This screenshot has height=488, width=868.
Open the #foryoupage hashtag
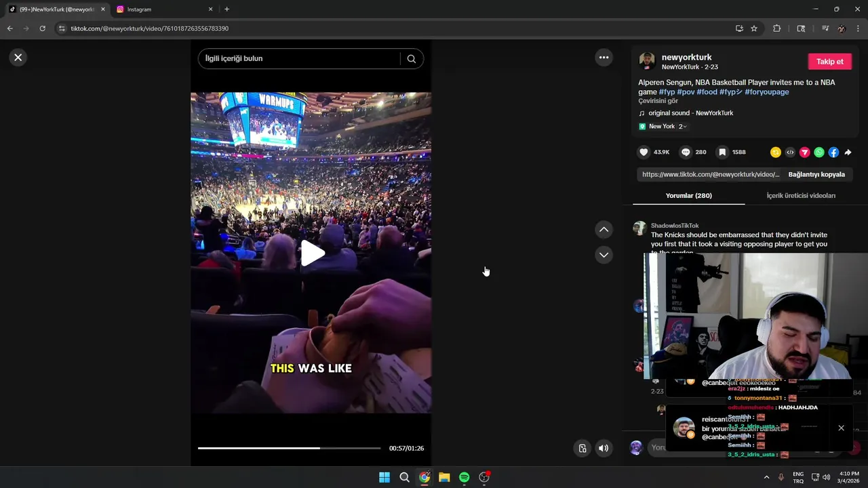click(766, 92)
